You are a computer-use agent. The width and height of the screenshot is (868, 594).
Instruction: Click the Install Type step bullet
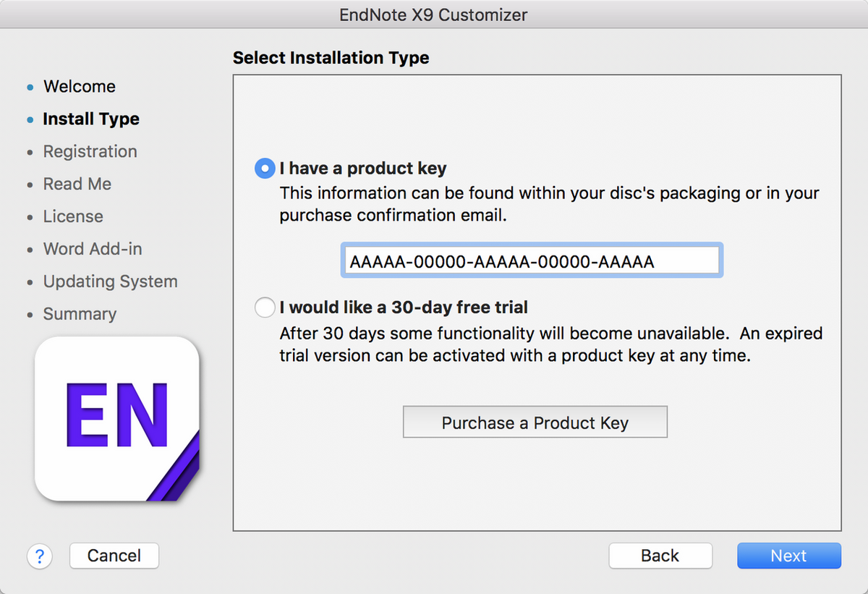(29, 119)
